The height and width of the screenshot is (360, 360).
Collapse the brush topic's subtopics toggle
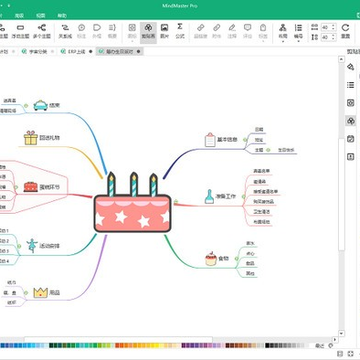tap(243, 196)
